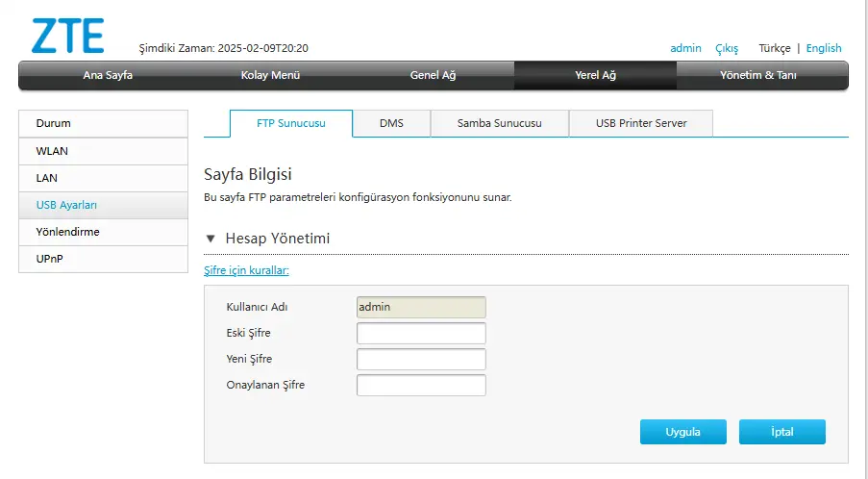Collapse the Hesap Yönetimi section triangle
This screenshot has width=868, height=479.
[x=211, y=239]
